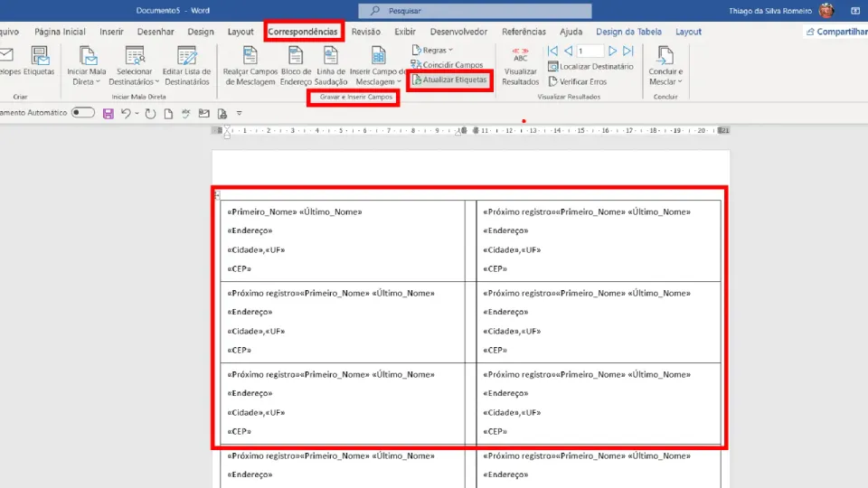This screenshot has height=488, width=868.
Task: Switch to the Desenhar tab
Action: click(156, 32)
